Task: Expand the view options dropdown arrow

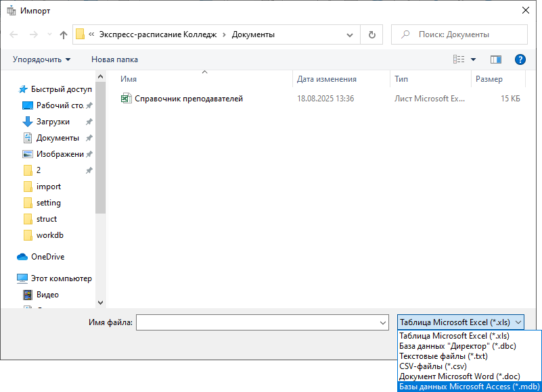Action: pyautogui.click(x=473, y=59)
